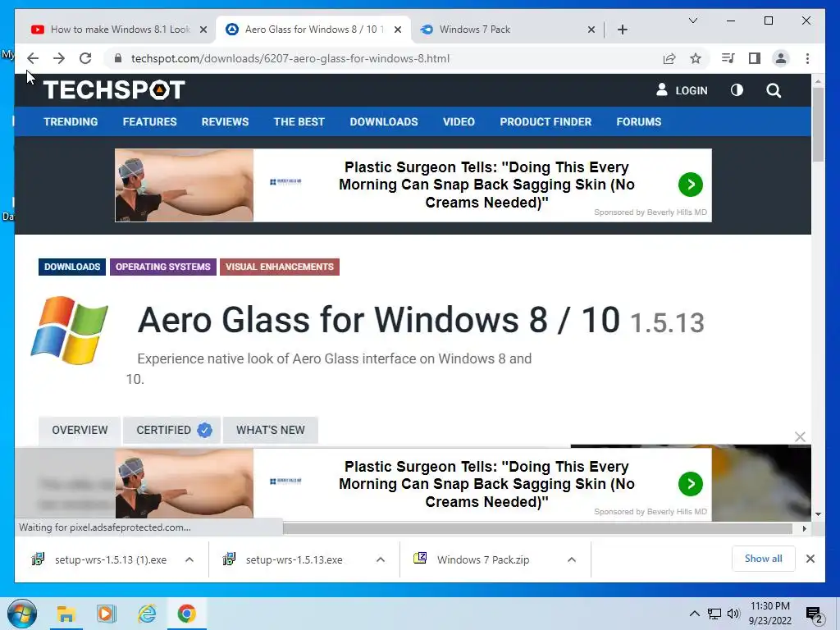Open the network tray icon
Image resolution: width=840 pixels, height=630 pixels.
pos(714,614)
